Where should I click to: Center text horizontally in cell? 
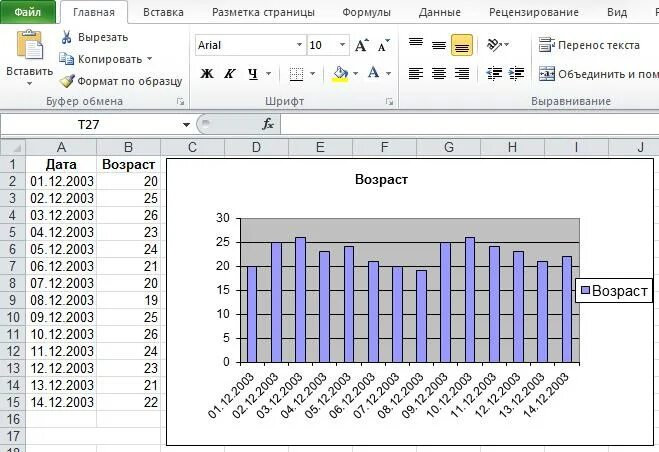click(439, 74)
